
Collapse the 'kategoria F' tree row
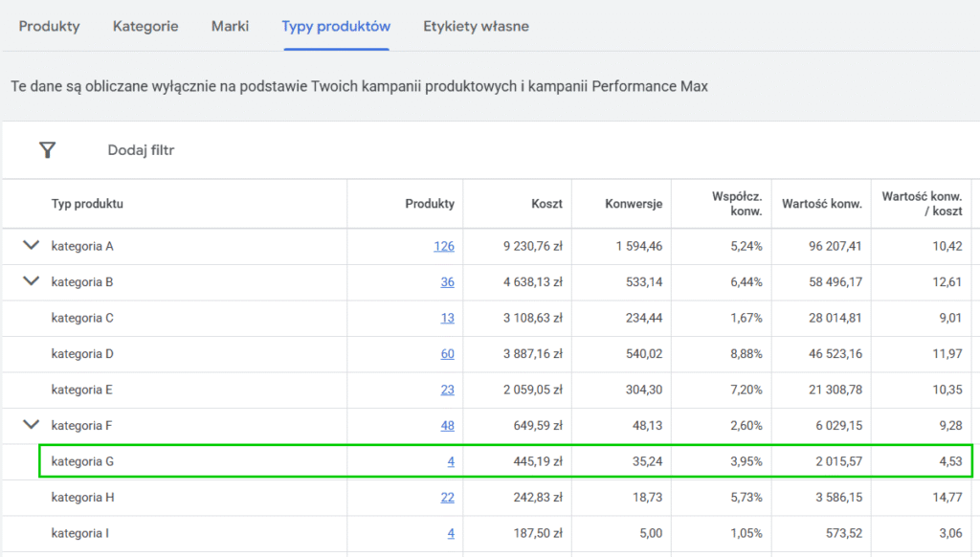point(30,425)
